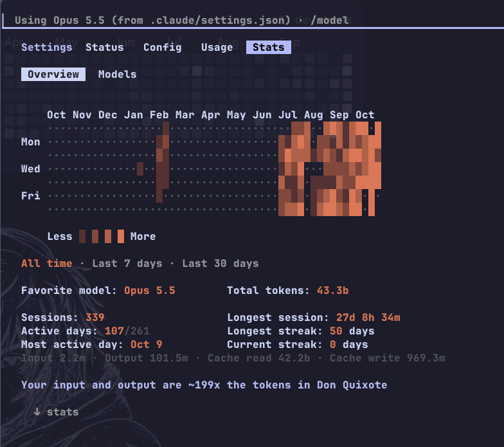
Task: Click the darkest legend swatch beside Less
Action: (x=82, y=237)
